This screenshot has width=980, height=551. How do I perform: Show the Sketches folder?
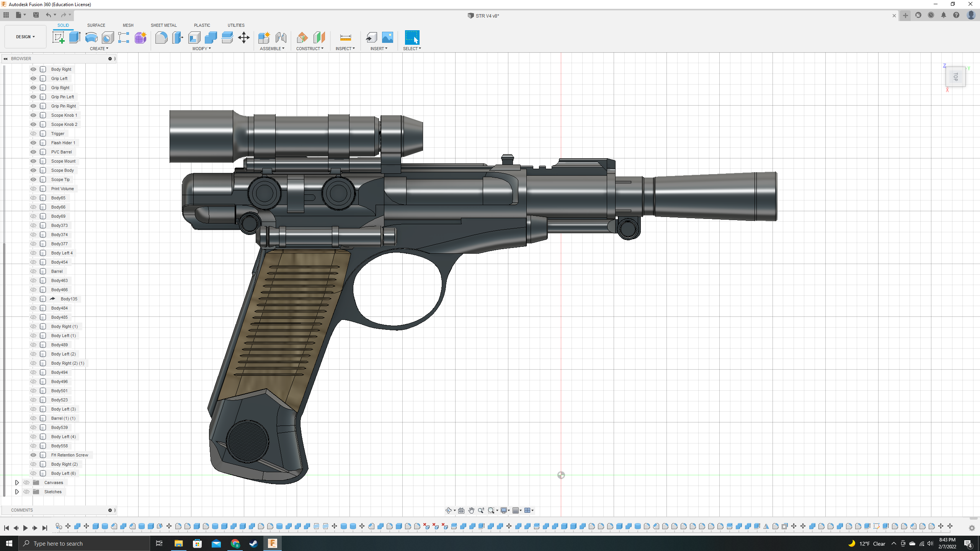pyautogui.click(x=26, y=492)
